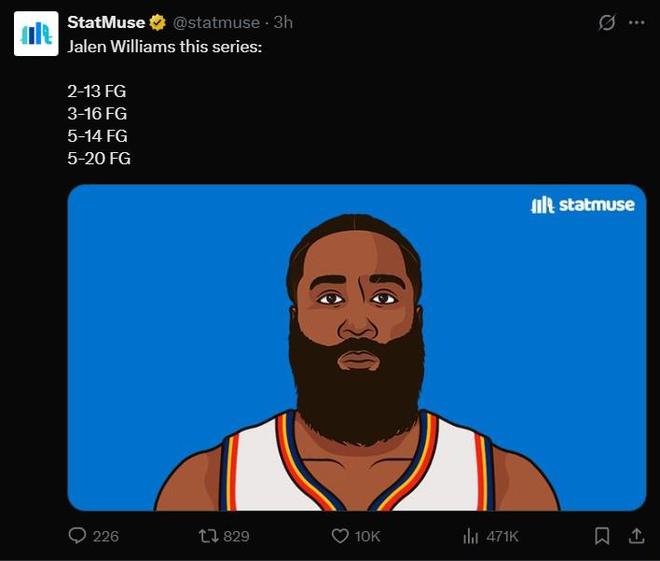
Task: Open the three-dot more options menu
Action: (x=634, y=22)
